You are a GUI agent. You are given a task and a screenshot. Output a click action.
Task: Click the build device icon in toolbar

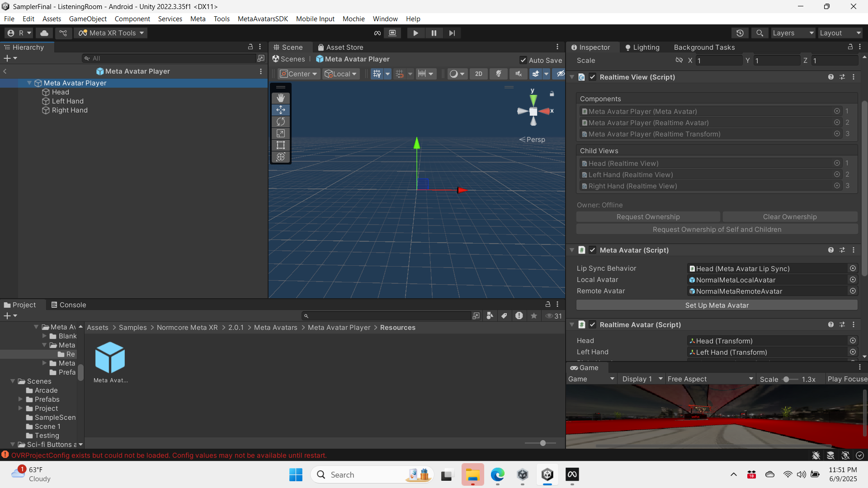(392, 33)
